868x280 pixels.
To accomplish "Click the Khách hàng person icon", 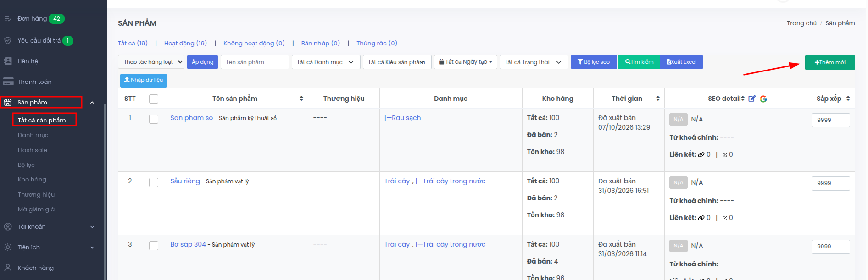I will (x=8, y=268).
